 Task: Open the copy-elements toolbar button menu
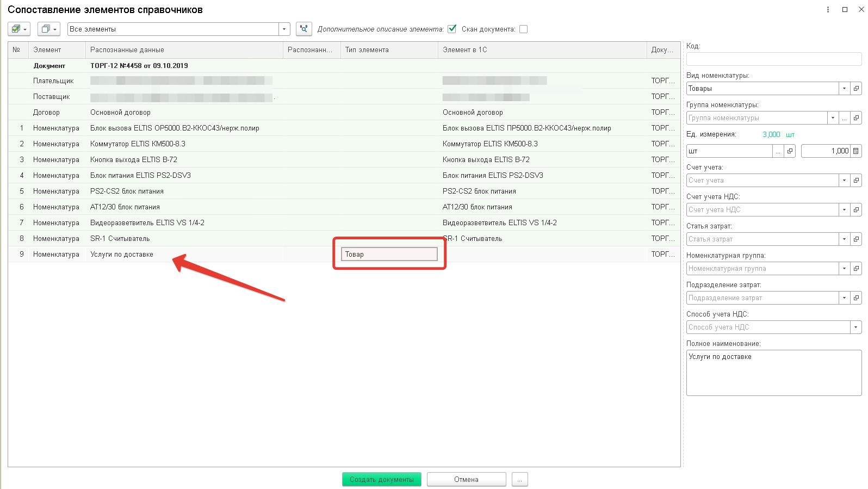pyautogui.click(x=49, y=29)
